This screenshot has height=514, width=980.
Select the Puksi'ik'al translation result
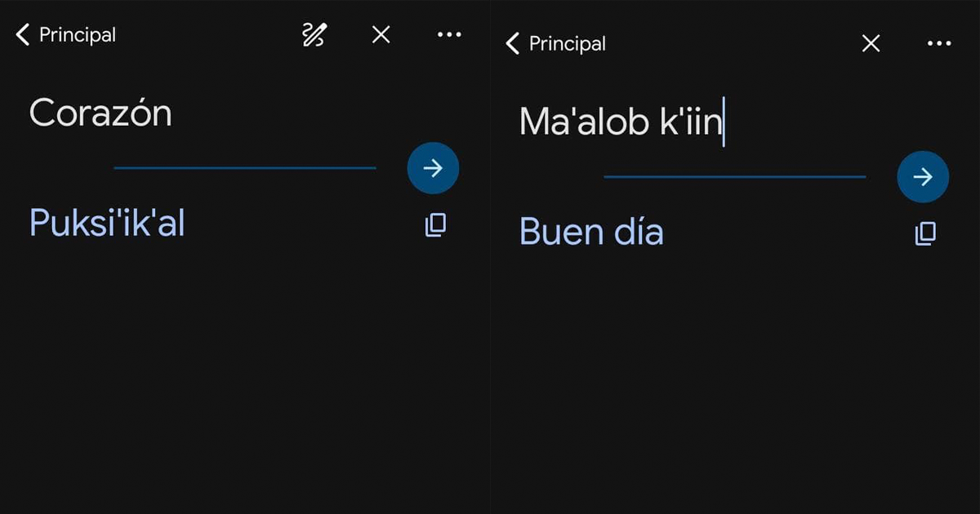pos(107,223)
